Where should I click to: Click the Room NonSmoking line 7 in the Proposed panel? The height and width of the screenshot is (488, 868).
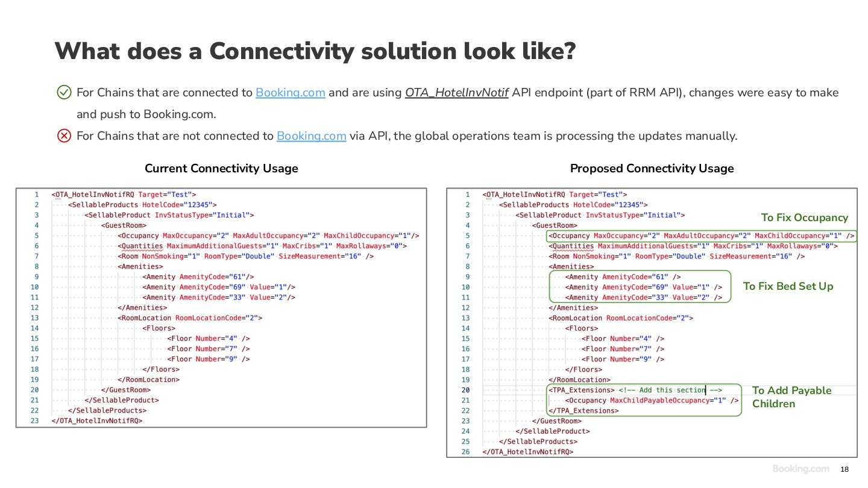(x=676, y=256)
